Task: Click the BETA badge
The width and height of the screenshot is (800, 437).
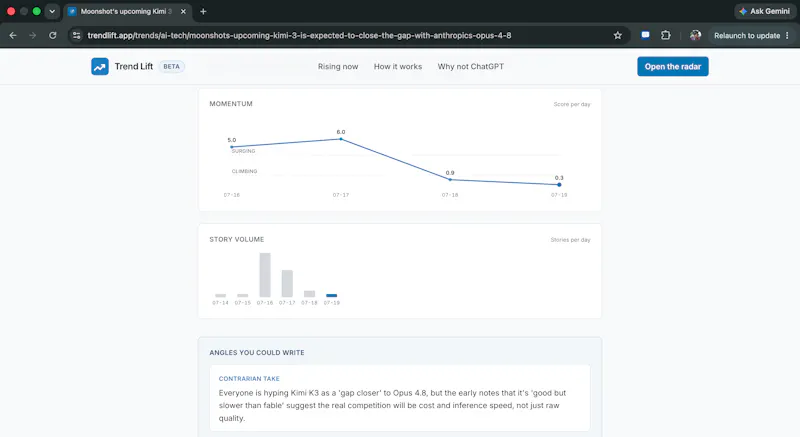Action: (x=171, y=66)
